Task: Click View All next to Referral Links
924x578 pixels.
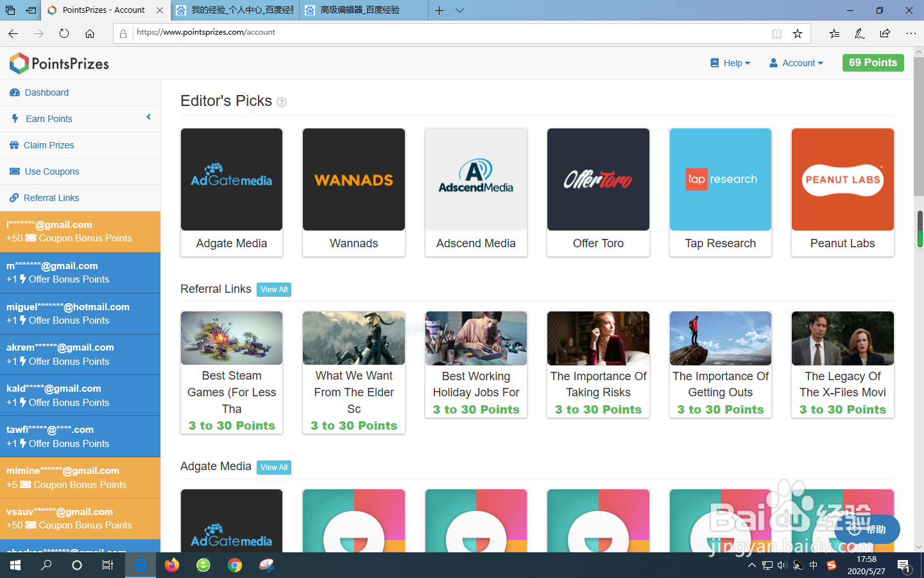Action: 274,290
